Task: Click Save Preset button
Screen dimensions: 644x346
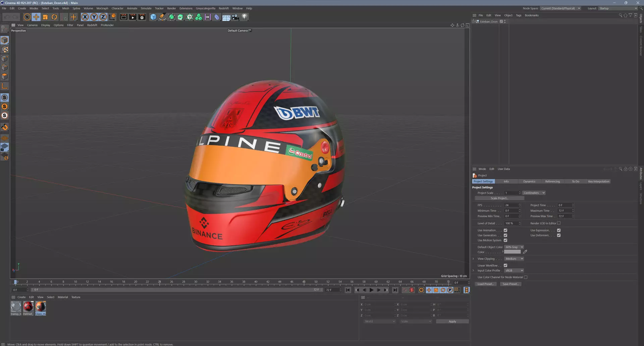Action: [511, 284]
